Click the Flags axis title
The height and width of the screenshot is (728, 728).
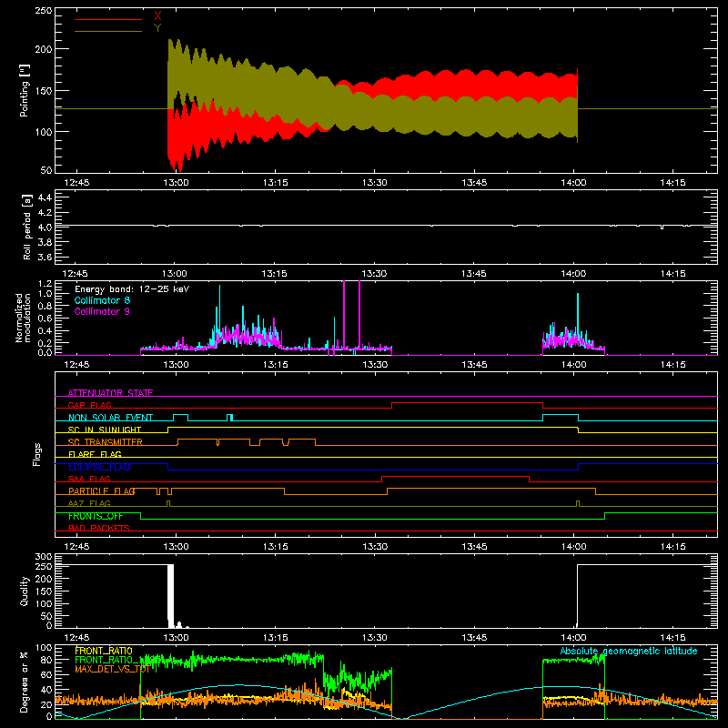click(x=36, y=454)
